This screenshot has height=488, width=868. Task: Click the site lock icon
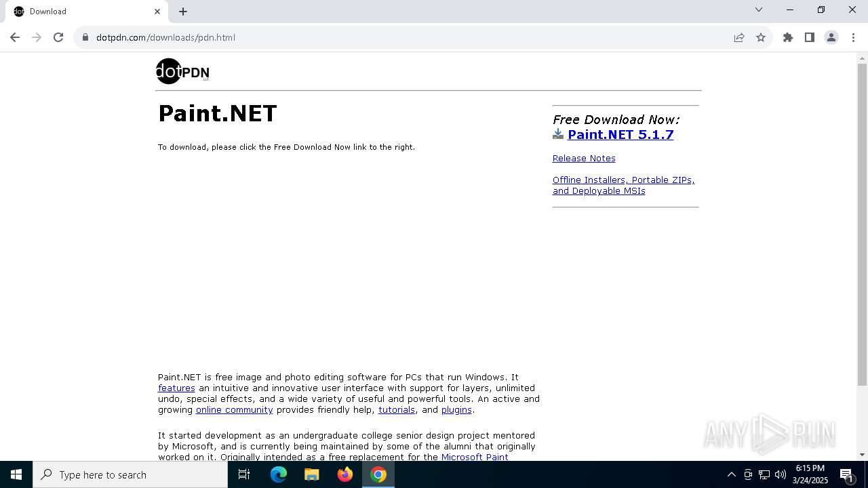point(85,37)
